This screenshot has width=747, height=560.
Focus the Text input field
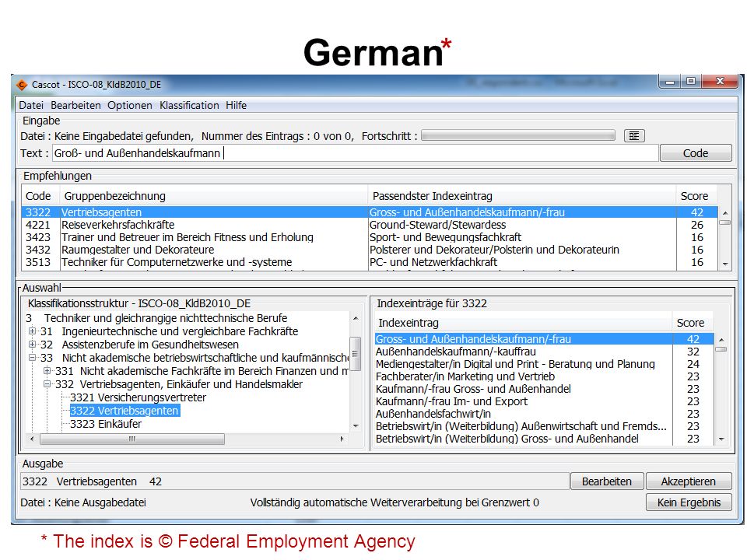point(355,153)
